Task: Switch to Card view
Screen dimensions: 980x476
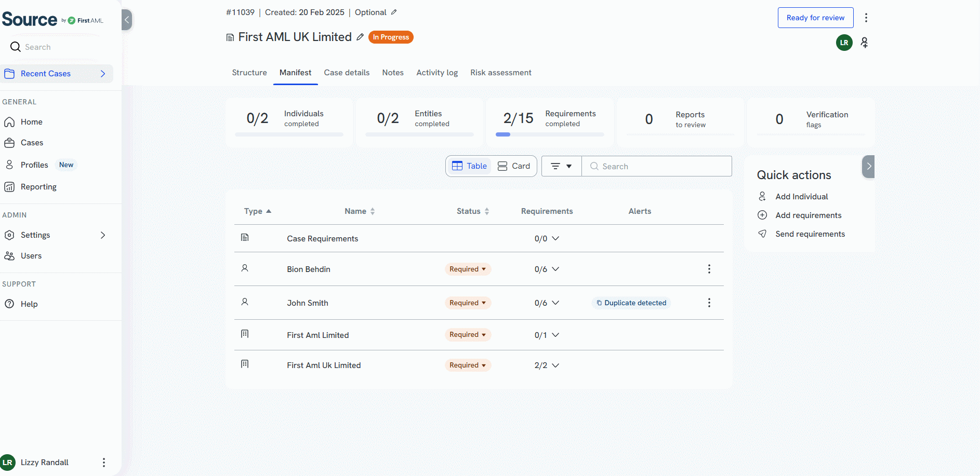Action: pyautogui.click(x=514, y=166)
